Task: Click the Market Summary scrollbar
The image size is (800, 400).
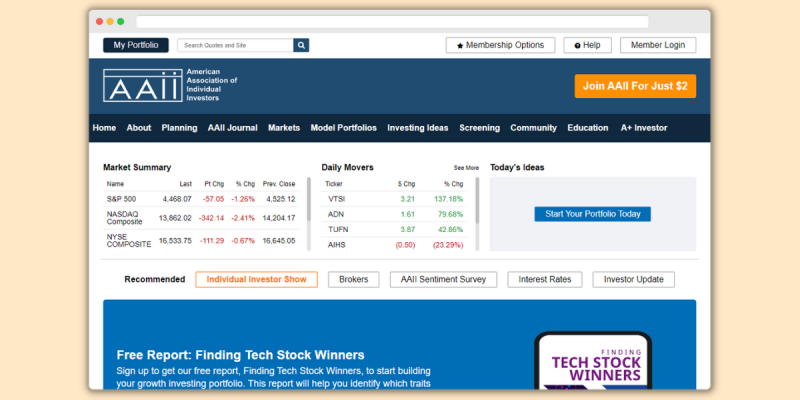Action: point(309,199)
